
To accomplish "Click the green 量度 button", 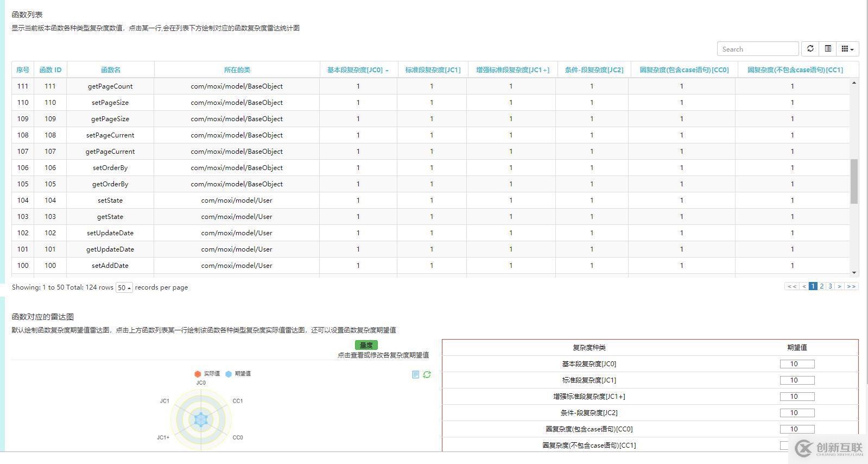I will [x=366, y=345].
